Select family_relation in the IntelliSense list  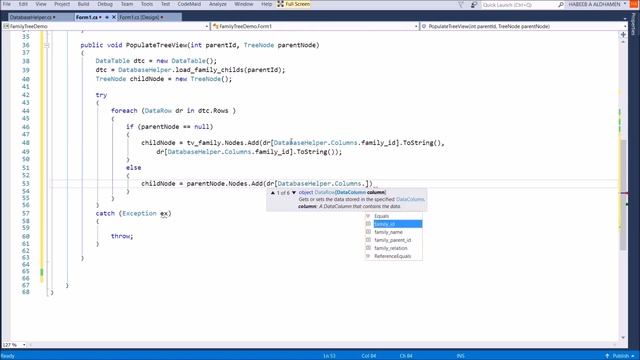pyautogui.click(x=394, y=248)
